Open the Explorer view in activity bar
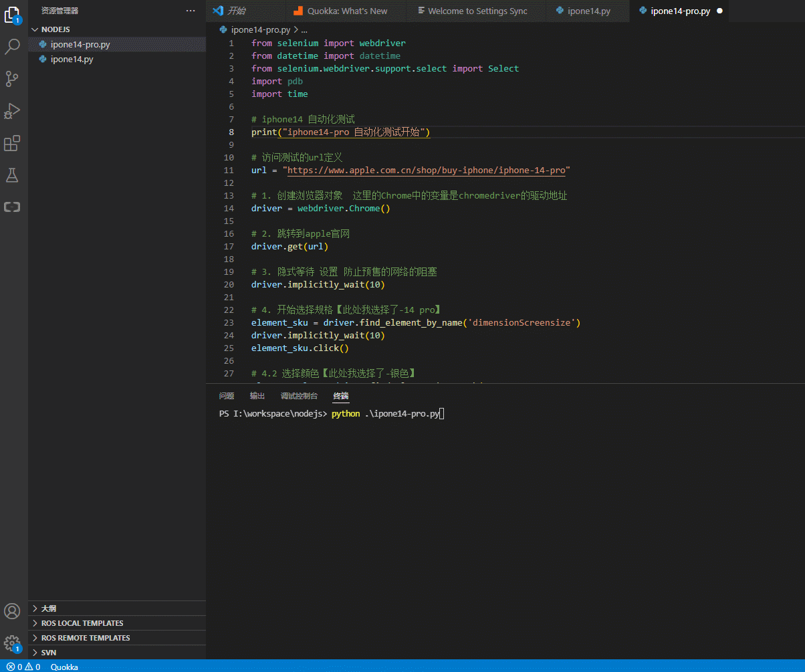Screen dimensions: 805x672 coord(12,15)
